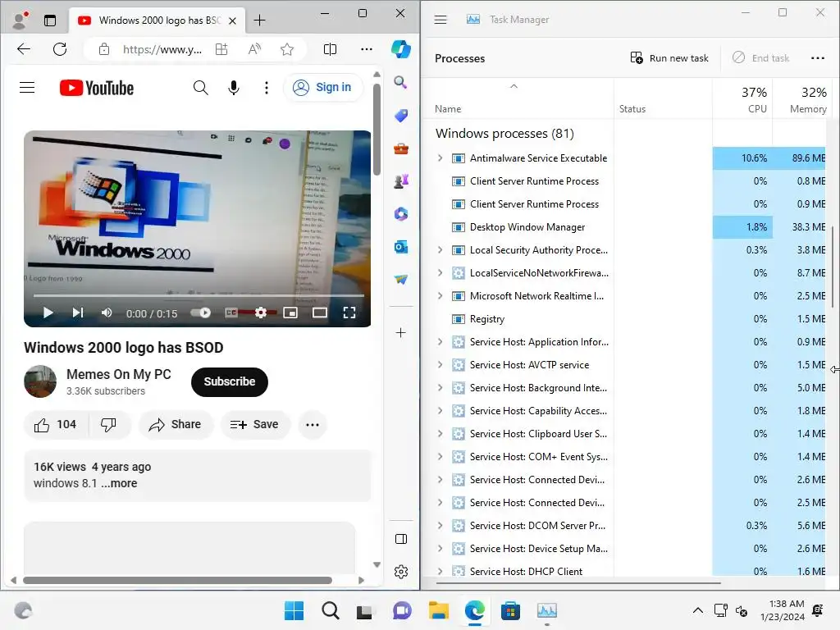This screenshot has height=630, width=840.
Task: Skip to next video in player
Action: point(78,313)
